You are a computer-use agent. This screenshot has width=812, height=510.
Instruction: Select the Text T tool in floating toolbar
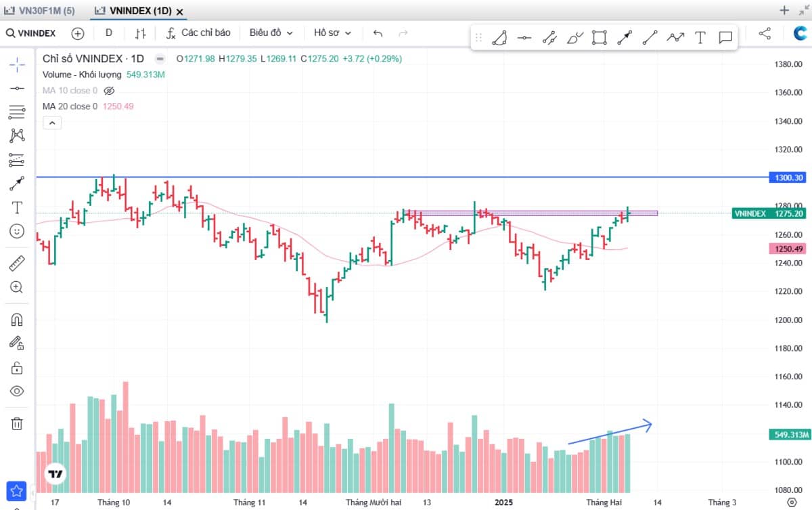click(x=700, y=38)
